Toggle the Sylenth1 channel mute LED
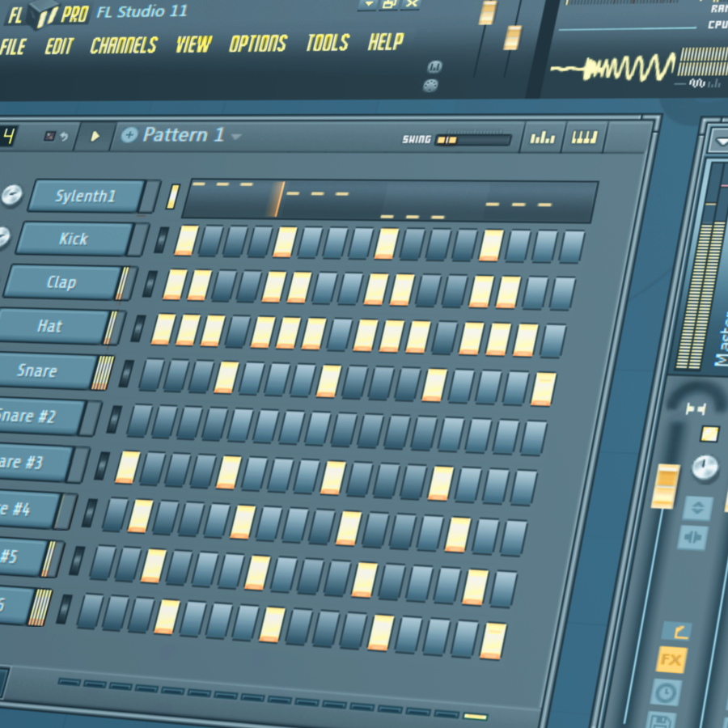 (x=173, y=197)
